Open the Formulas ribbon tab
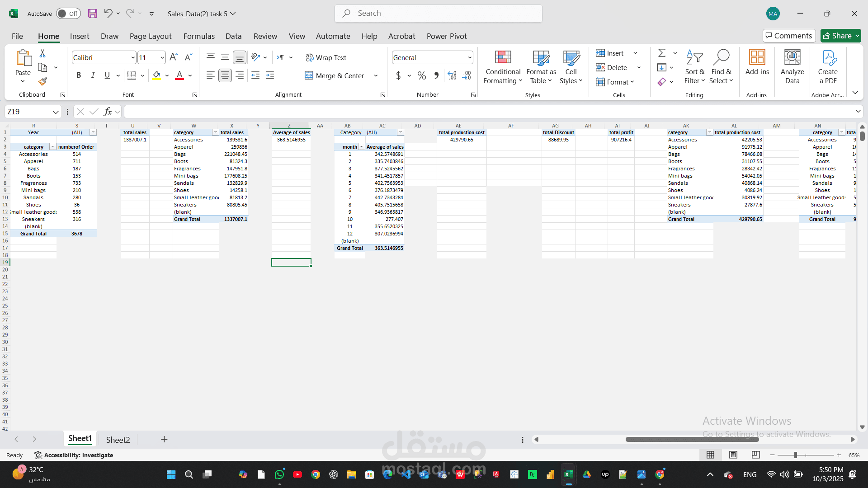This screenshot has width=868, height=488. coord(199,36)
